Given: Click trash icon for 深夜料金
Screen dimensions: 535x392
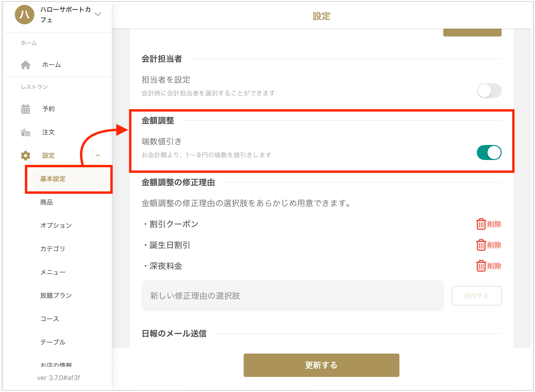Looking at the screenshot, I should click(481, 266).
